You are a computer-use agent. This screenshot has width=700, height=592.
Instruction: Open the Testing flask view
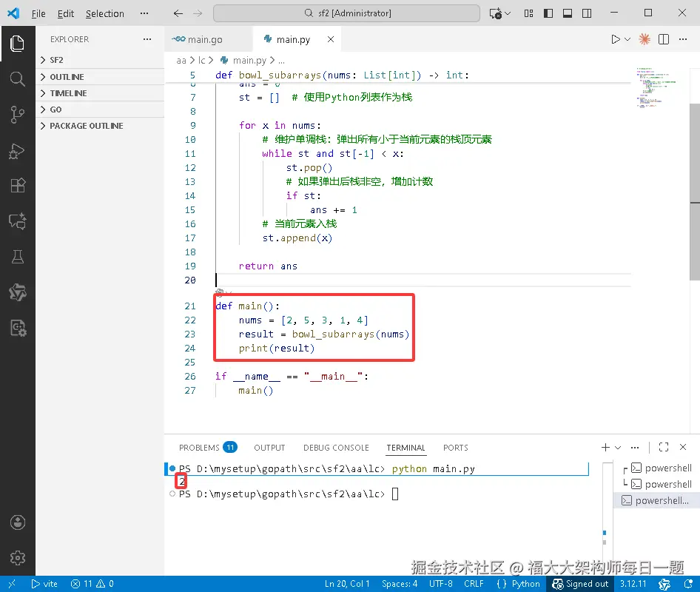click(x=18, y=257)
